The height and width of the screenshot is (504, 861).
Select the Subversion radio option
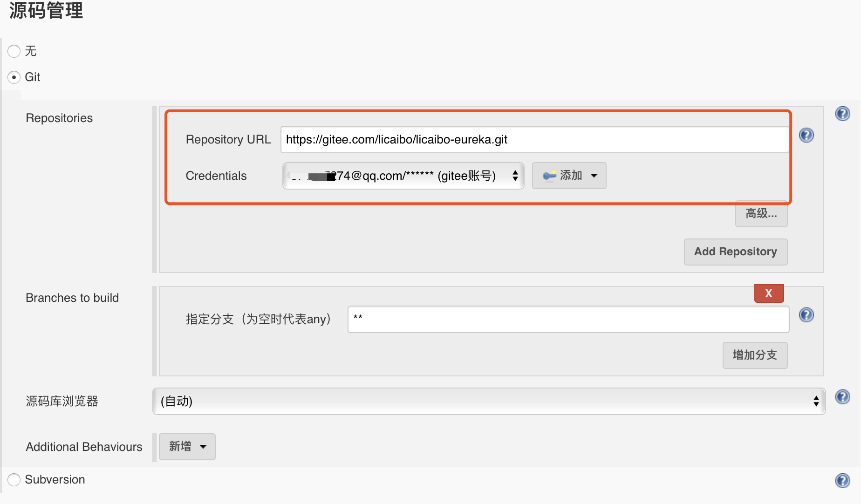pos(14,479)
